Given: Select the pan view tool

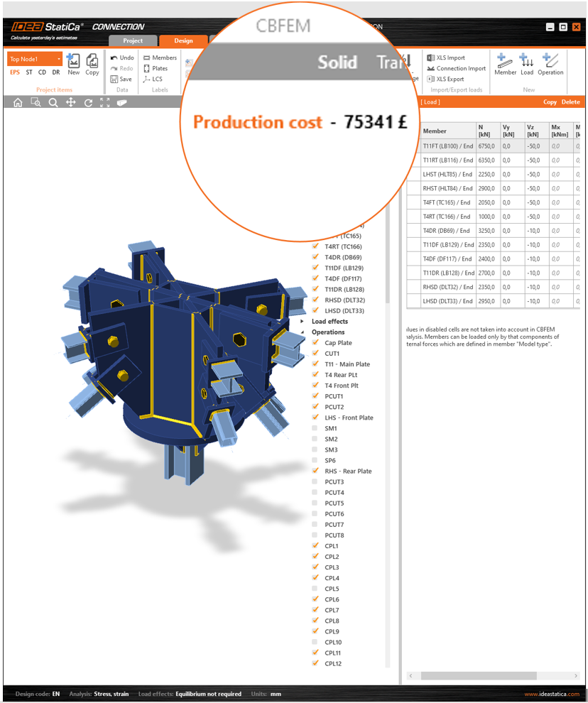Looking at the screenshot, I should [x=70, y=103].
